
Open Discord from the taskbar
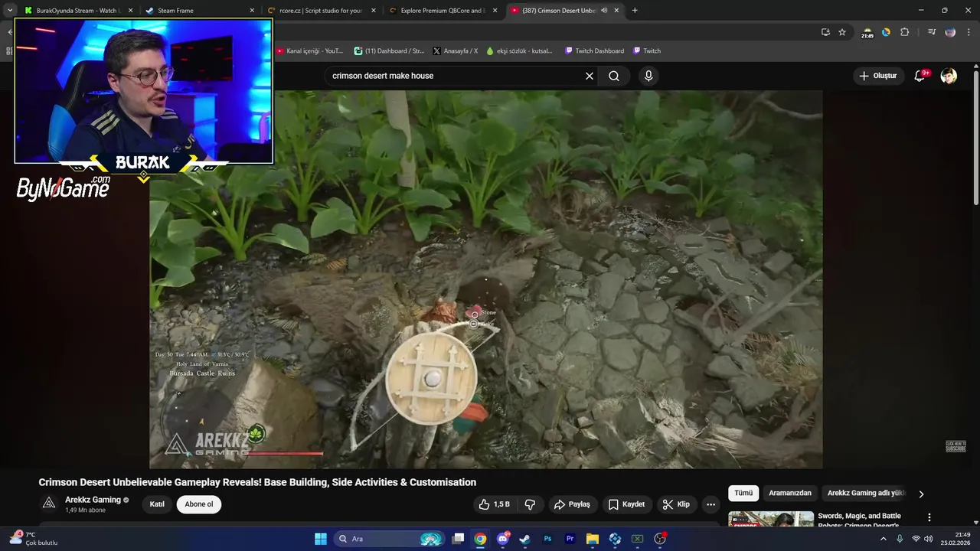pos(502,539)
